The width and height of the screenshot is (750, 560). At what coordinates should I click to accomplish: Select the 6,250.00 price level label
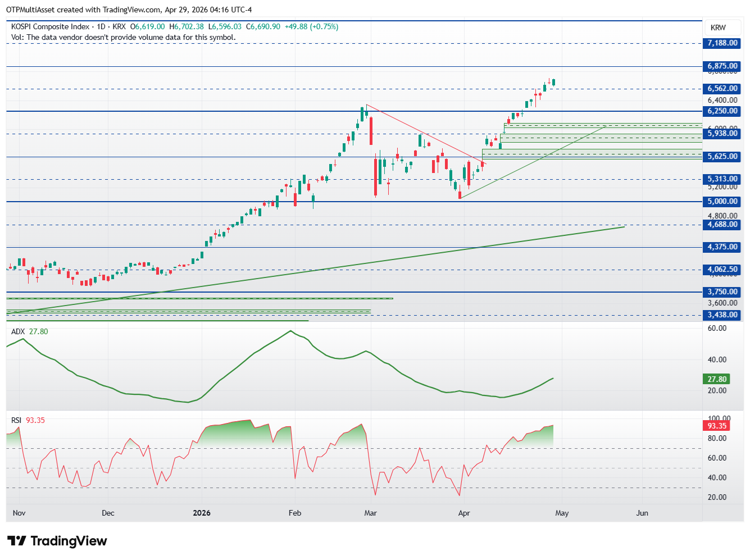coord(722,111)
